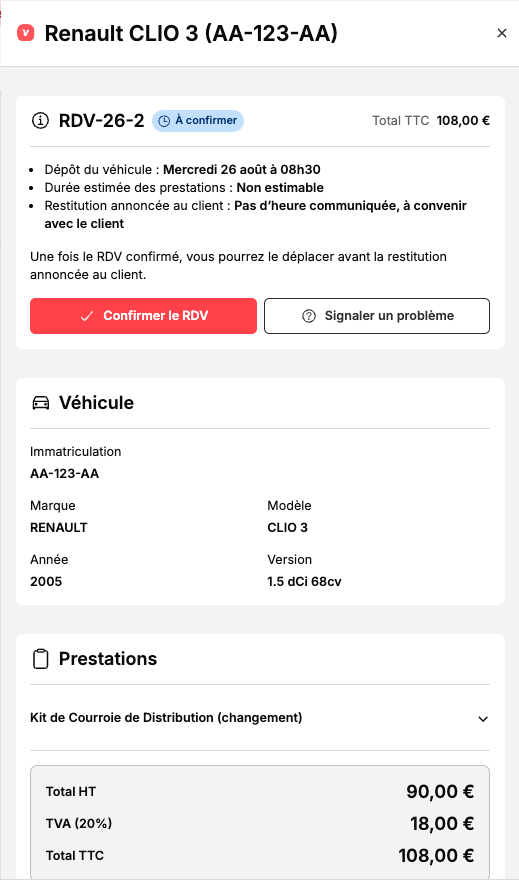Close the Renault CLIO 3 panel

click(502, 33)
